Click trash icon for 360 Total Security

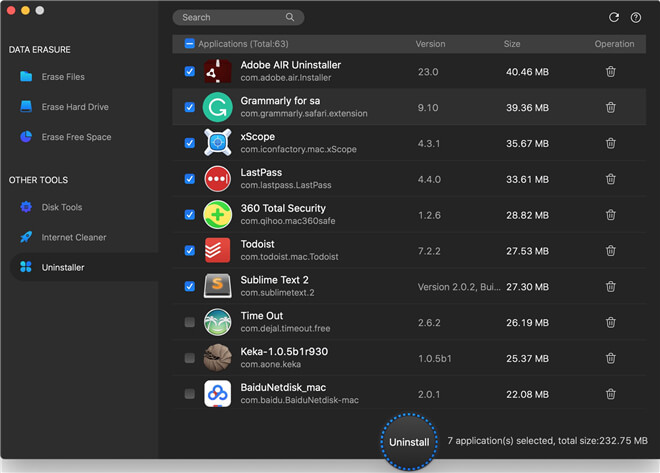[x=610, y=215]
